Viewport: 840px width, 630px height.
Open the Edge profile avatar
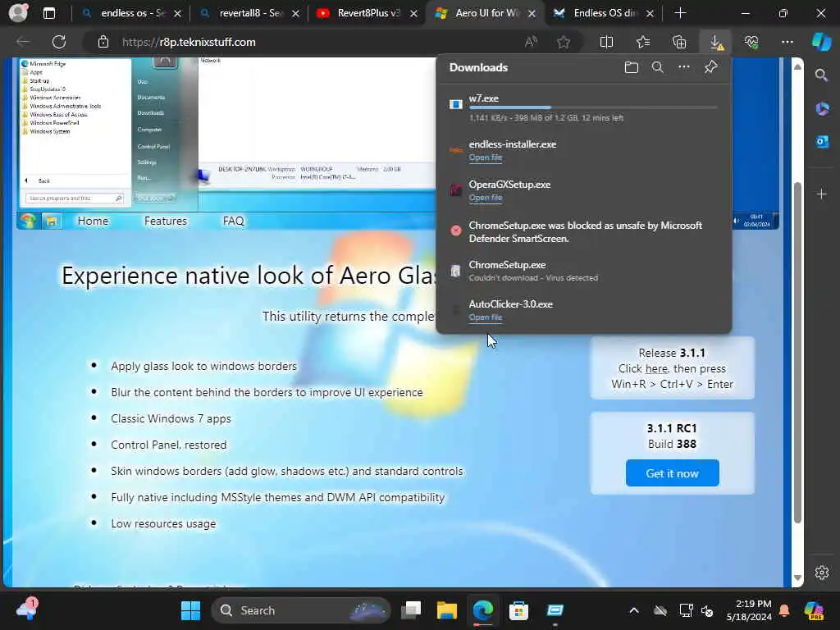pyautogui.click(x=18, y=12)
